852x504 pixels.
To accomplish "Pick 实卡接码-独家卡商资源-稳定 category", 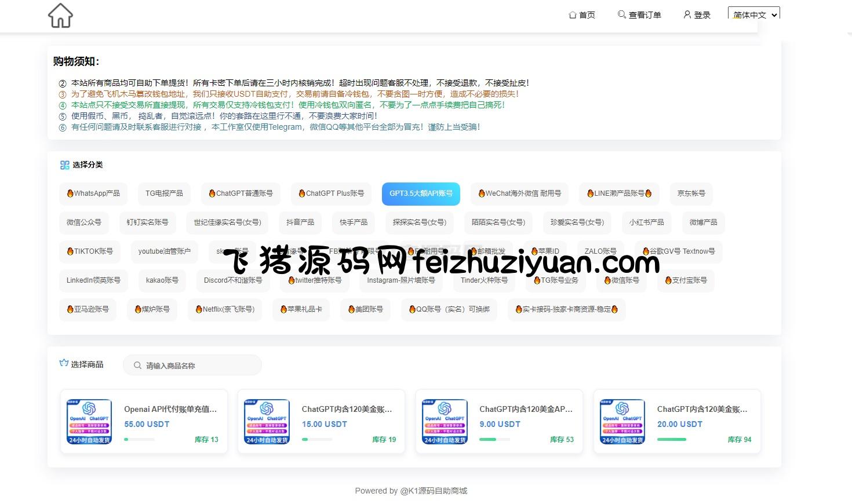I will [567, 309].
